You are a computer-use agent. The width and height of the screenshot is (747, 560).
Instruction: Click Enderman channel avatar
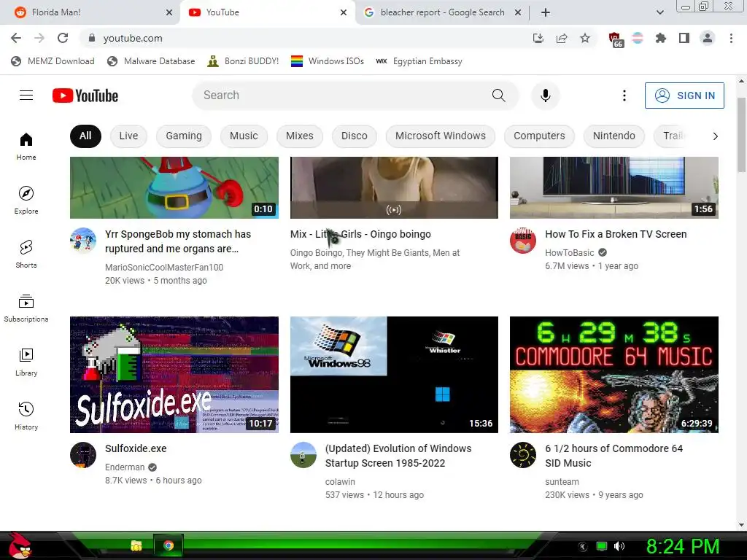83,455
